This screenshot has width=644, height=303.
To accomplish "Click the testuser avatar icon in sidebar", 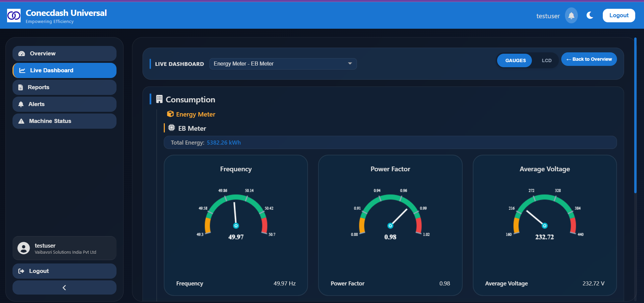I will 24,248.
